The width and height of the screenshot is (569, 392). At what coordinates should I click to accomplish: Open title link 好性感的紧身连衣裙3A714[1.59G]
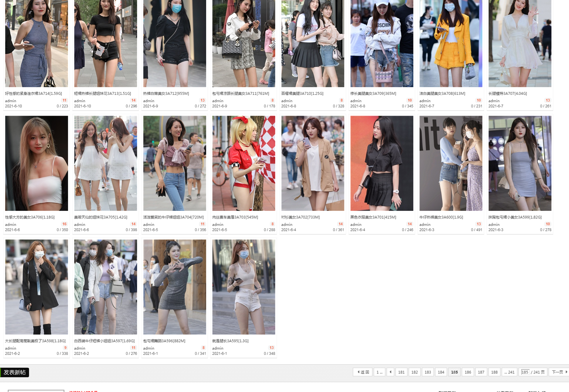tap(33, 93)
